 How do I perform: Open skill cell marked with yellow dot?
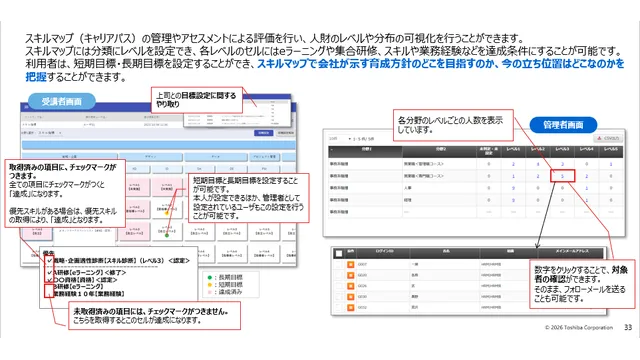[167, 209]
